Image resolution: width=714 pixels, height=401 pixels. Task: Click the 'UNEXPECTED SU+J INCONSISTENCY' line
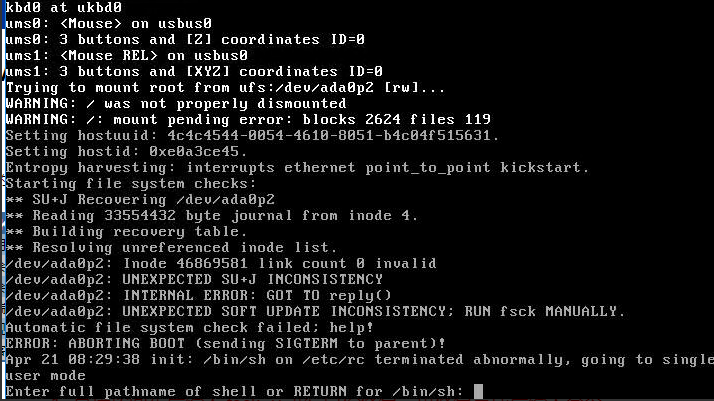[x=194, y=279]
